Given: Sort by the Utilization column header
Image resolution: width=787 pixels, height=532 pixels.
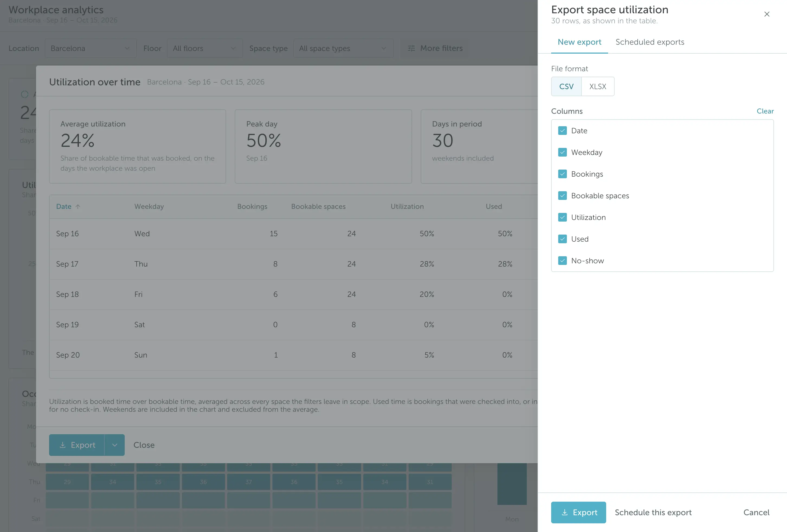Looking at the screenshot, I should tap(407, 206).
